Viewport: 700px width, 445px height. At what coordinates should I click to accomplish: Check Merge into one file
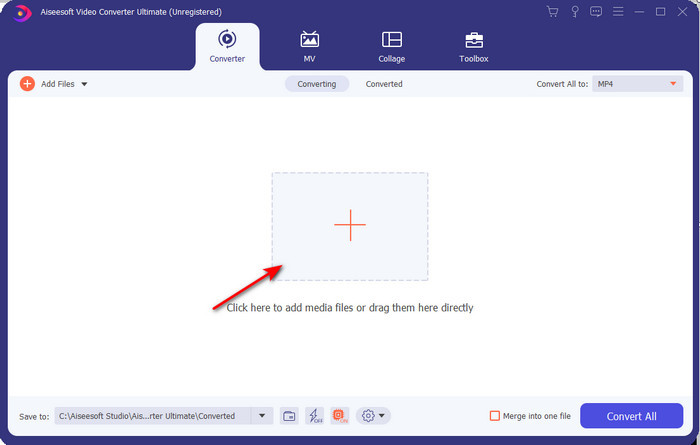(495, 416)
